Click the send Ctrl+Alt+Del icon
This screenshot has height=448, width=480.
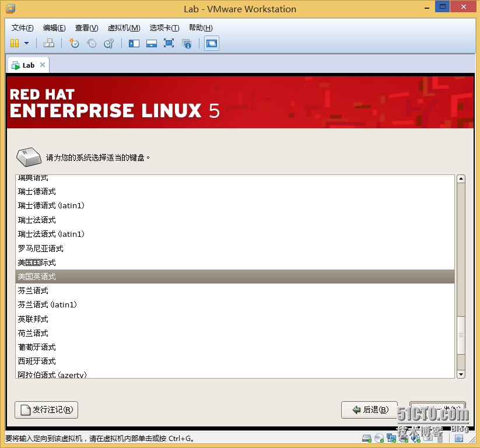tap(48, 43)
